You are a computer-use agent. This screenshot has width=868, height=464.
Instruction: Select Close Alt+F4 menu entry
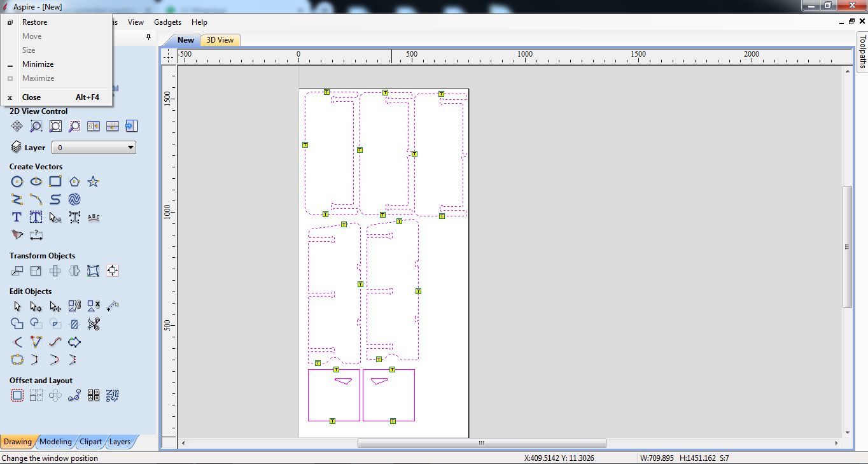coord(57,97)
